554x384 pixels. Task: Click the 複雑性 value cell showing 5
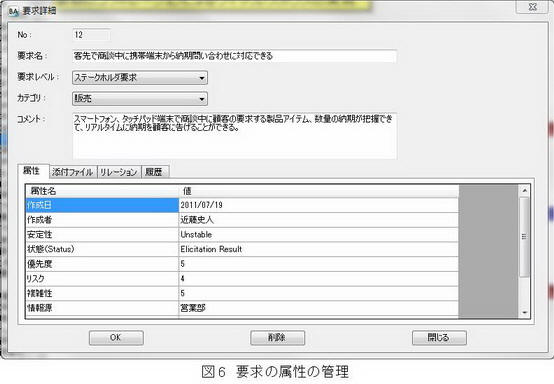[319, 293]
